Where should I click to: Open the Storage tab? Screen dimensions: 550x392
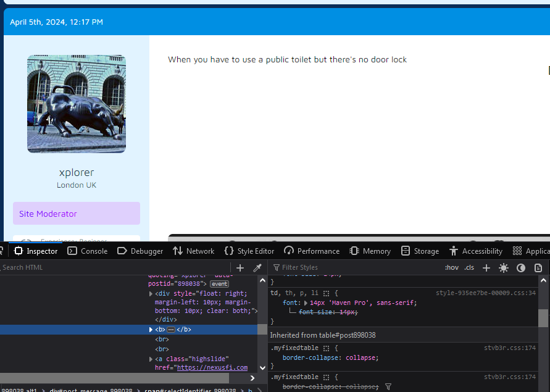click(420, 251)
